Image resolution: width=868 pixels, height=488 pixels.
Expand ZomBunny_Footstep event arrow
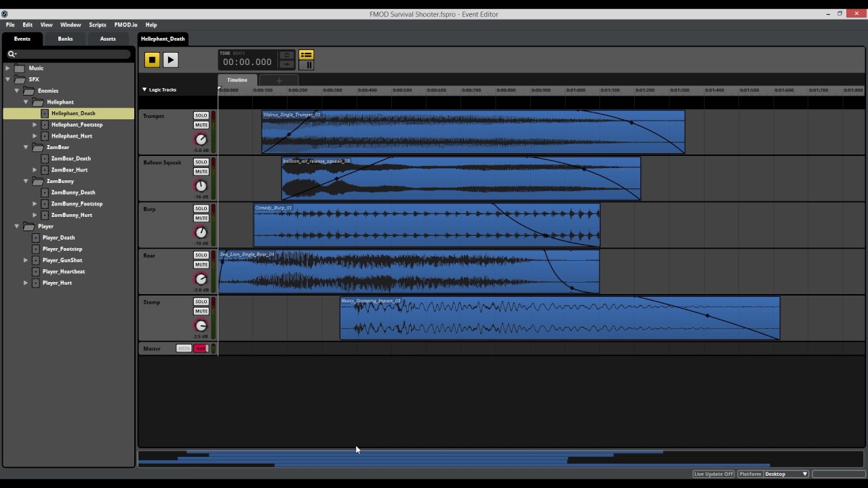click(x=35, y=204)
